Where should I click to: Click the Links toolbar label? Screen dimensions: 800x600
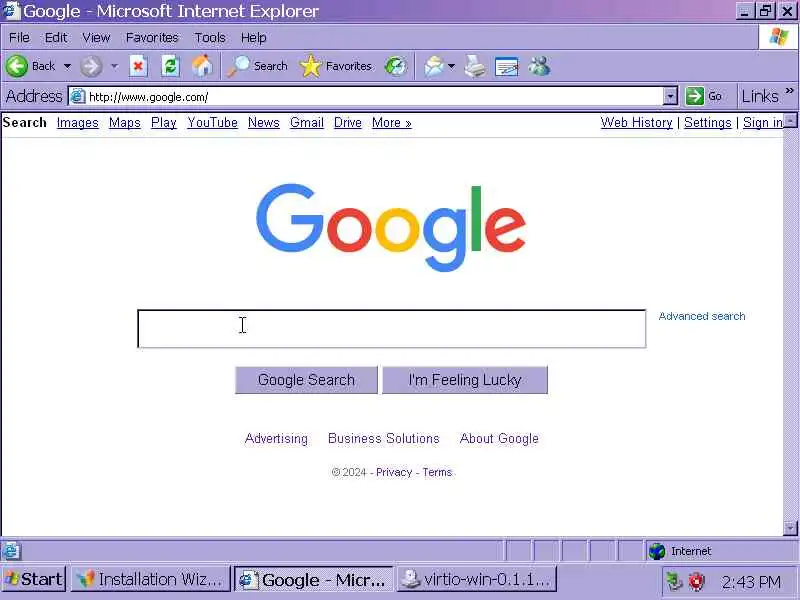pos(760,96)
